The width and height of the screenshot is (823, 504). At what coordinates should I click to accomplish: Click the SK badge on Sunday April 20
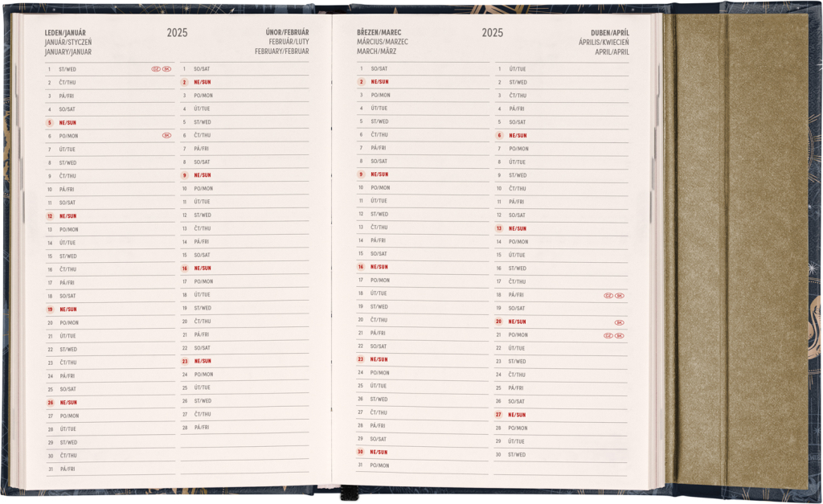(x=620, y=322)
